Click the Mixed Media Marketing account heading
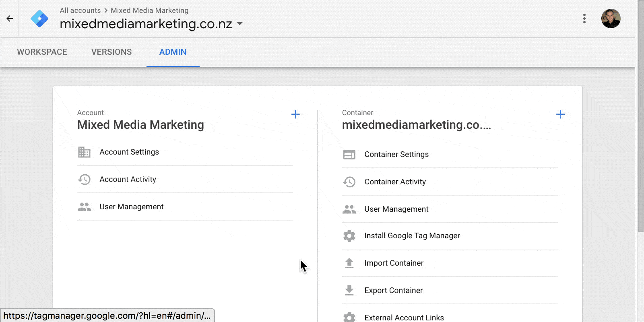The height and width of the screenshot is (322, 644). (x=140, y=125)
